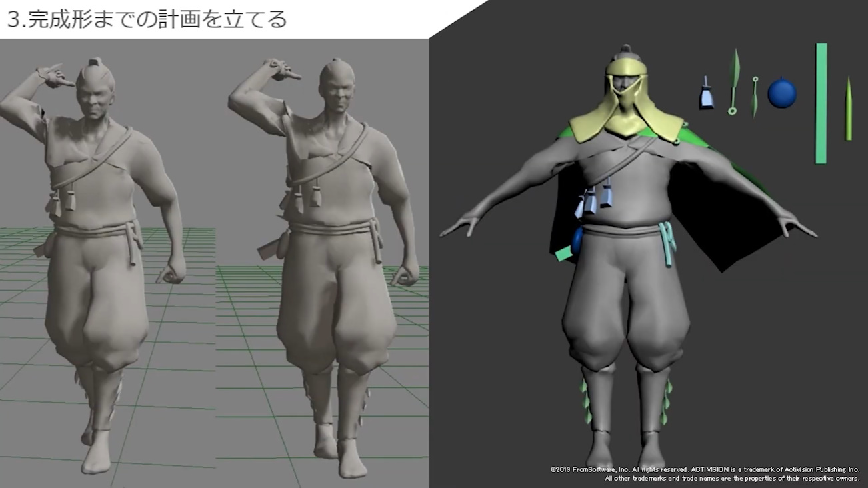Click the small kunai prop next to blue sphere
Screen dimensions: 868x488
point(755,97)
